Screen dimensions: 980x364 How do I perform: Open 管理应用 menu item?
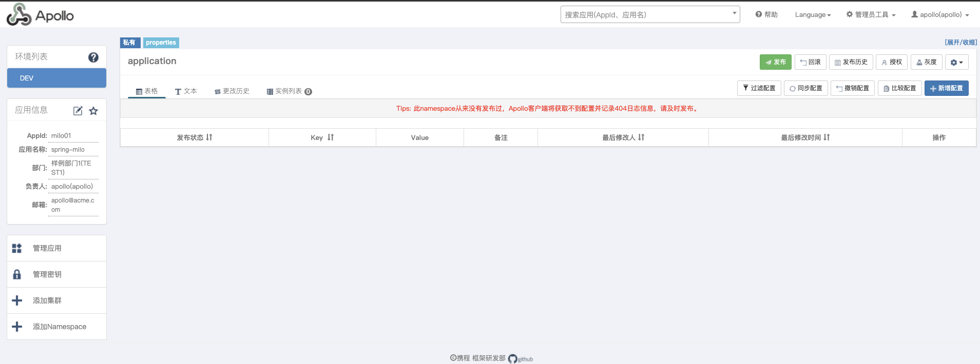pos(56,248)
